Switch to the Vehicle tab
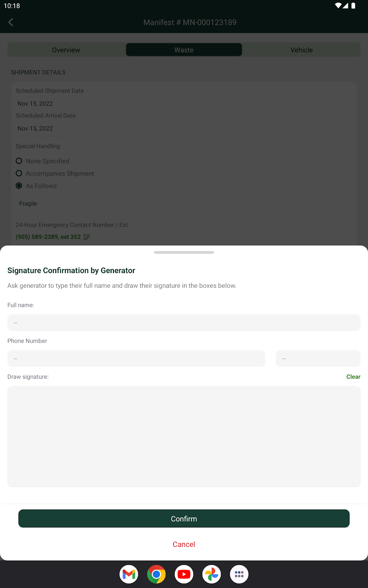368x588 pixels. tap(302, 50)
